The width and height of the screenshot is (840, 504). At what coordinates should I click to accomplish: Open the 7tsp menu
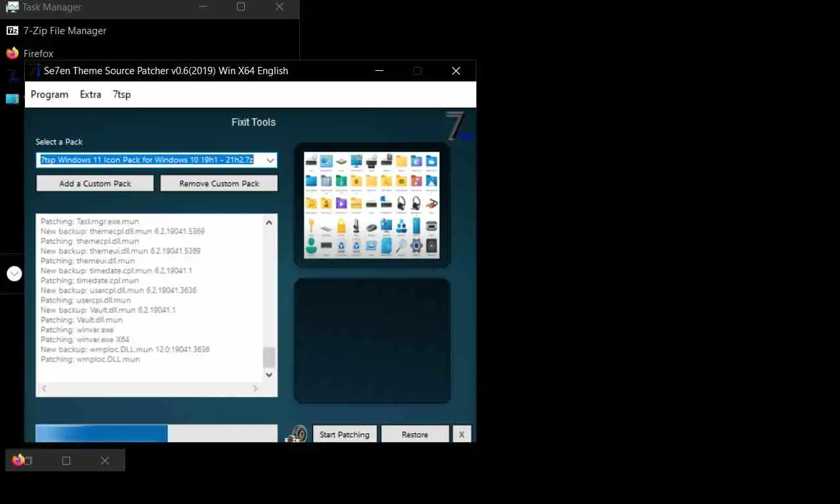pos(121,94)
